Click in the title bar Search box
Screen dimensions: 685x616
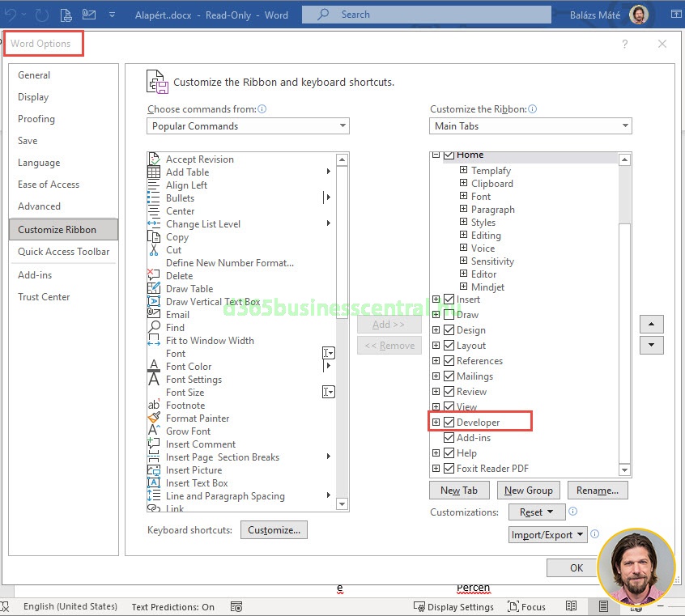tap(426, 15)
